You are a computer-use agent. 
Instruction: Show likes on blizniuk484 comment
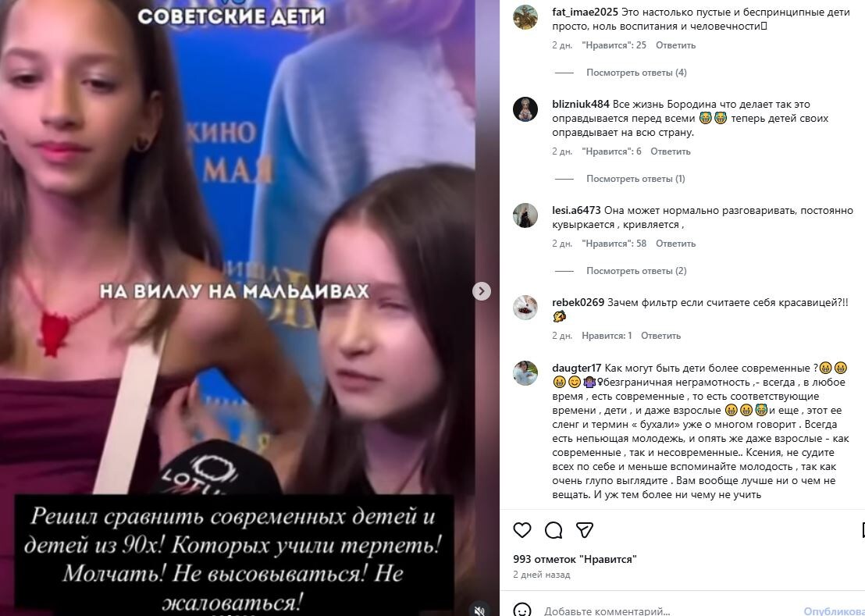(611, 151)
